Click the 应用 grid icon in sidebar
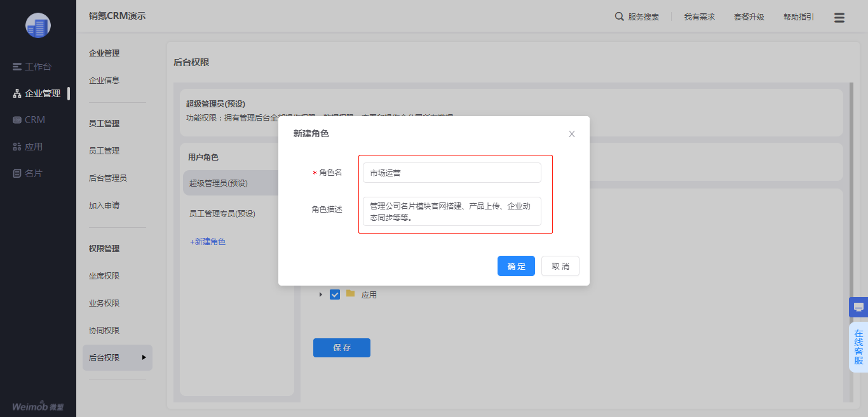The image size is (868, 417). [x=17, y=147]
